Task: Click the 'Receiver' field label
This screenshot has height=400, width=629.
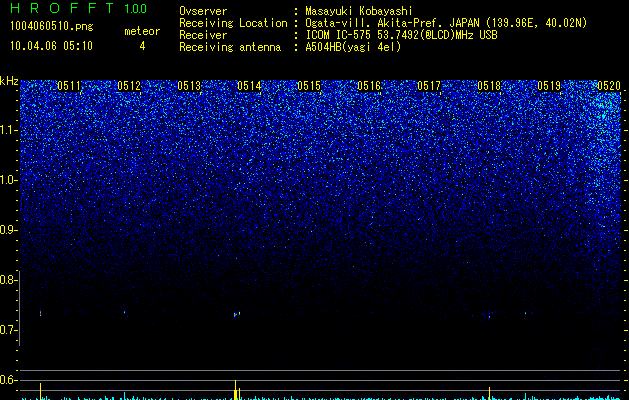Action: pyautogui.click(x=203, y=35)
